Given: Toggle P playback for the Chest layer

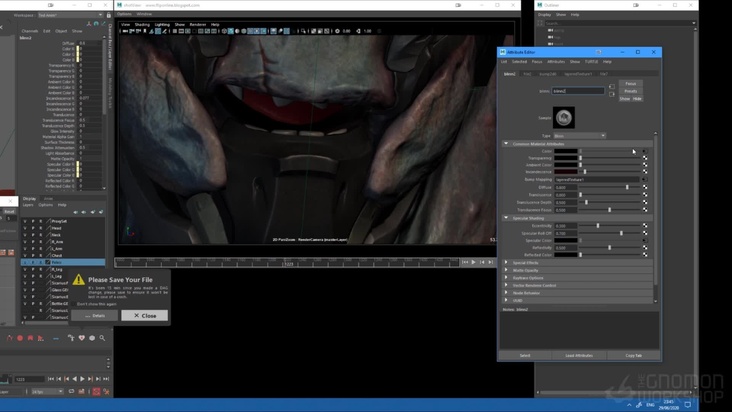Looking at the screenshot, I should [33, 256].
